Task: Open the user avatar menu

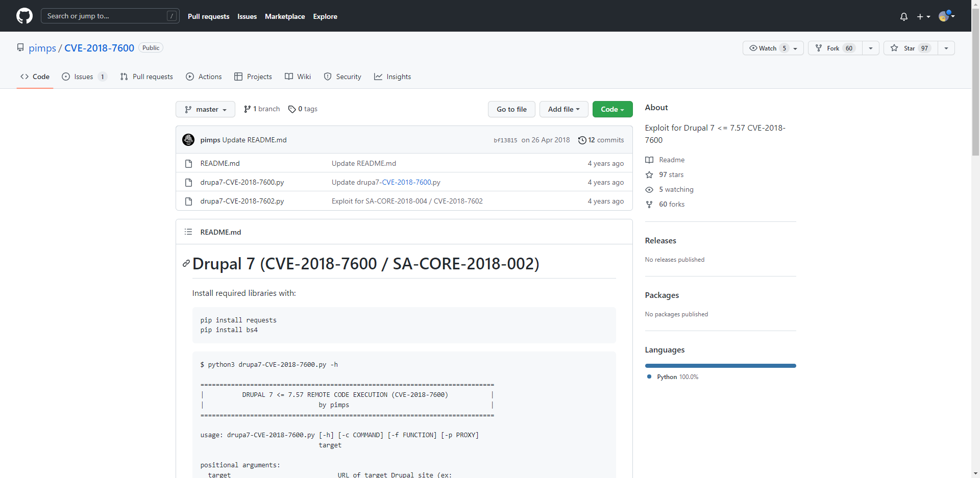Action: pyautogui.click(x=947, y=16)
